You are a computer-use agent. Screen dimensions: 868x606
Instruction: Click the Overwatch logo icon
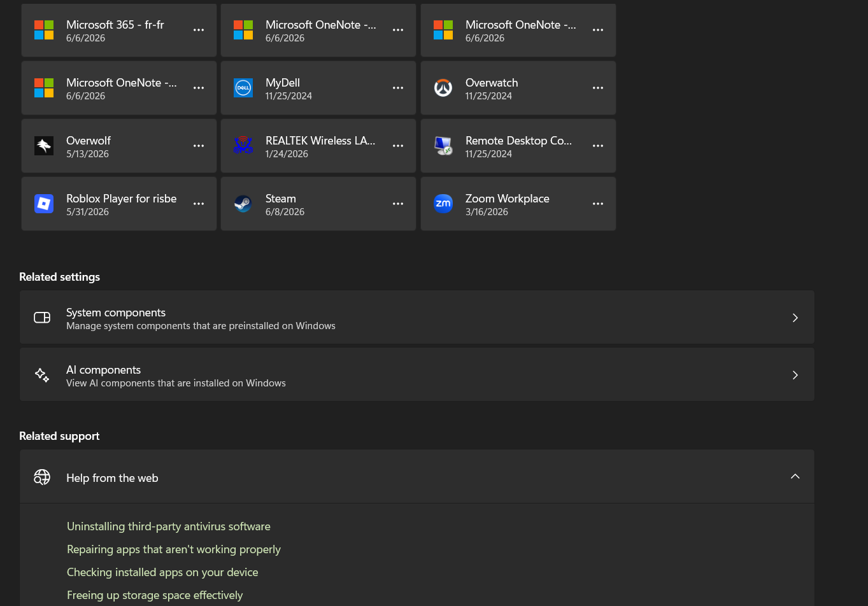point(443,88)
